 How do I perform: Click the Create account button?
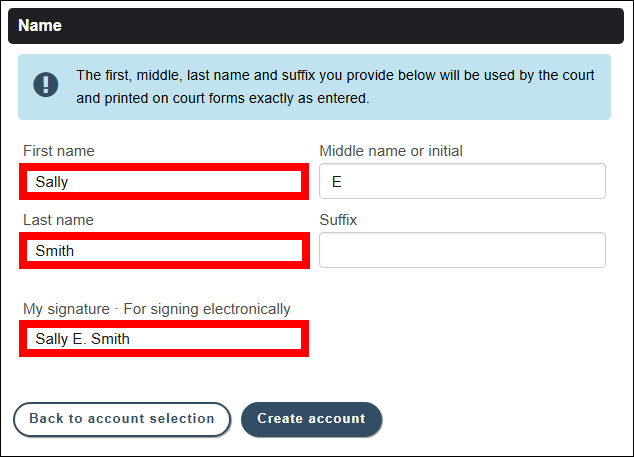(x=311, y=419)
